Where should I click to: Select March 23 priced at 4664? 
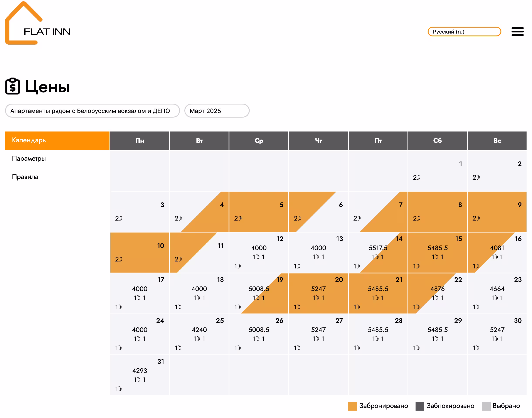tap(497, 293)
